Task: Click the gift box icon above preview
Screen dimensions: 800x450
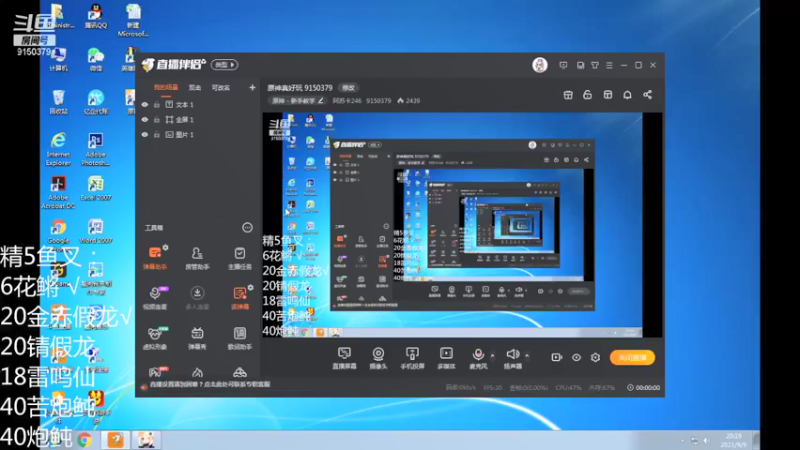Action: pos(568,95)
